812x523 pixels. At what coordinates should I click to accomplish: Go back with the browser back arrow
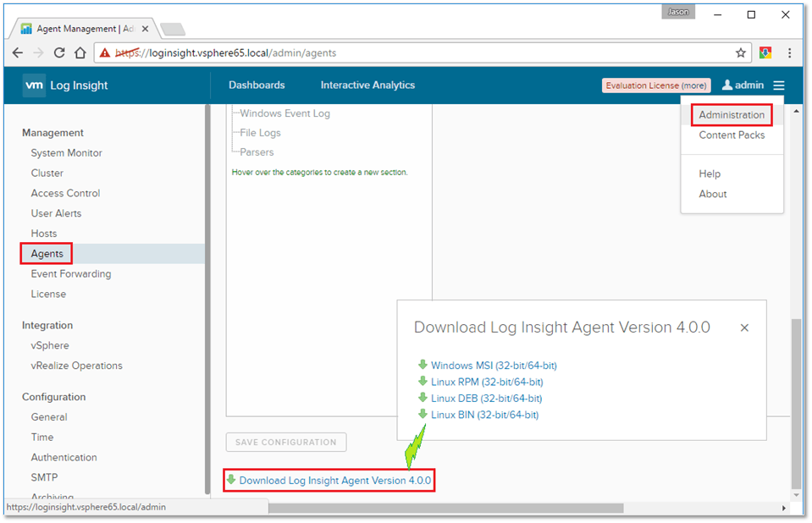pos(18,52)
